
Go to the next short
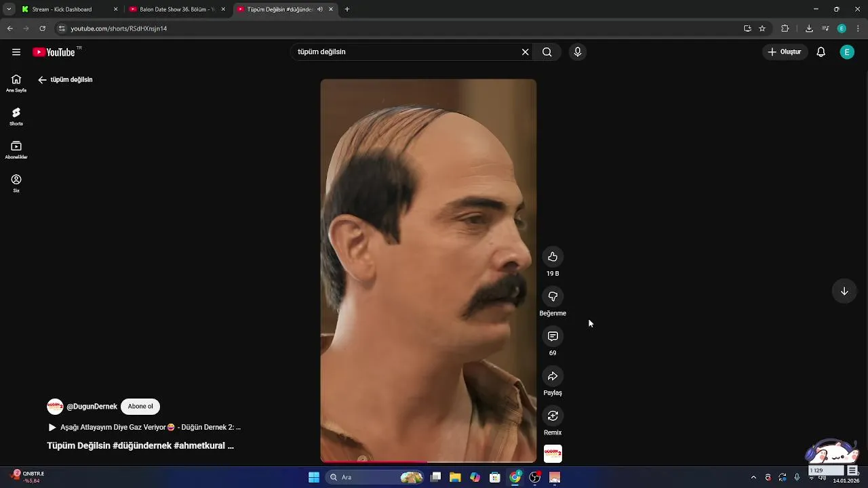click(x=844, y=291)
